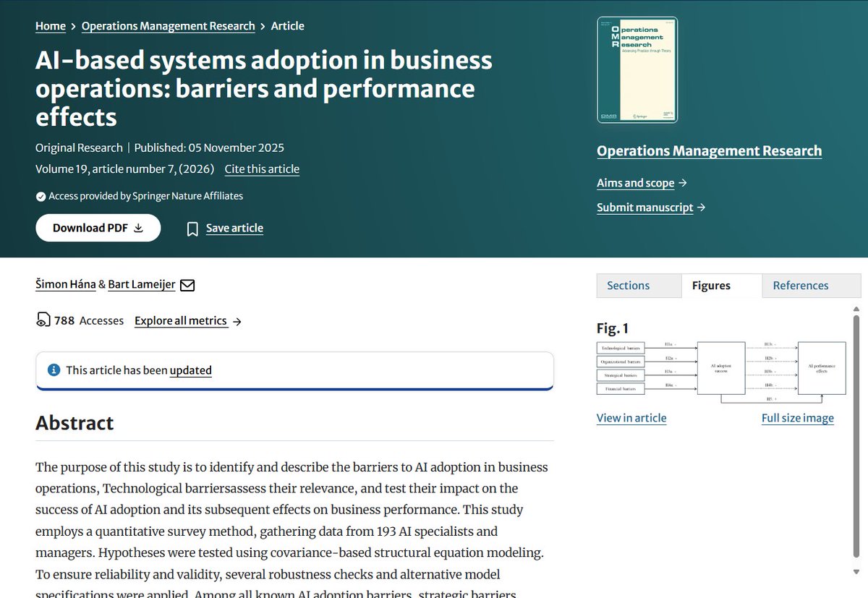The height and width of the screenshot is (598, 868).
Task: Click the Abstract heading
Action: [75, 423]
